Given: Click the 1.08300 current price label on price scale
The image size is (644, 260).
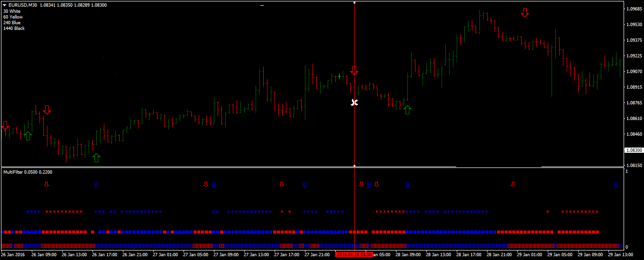Looking at the screenshot, I should [634, 150].
